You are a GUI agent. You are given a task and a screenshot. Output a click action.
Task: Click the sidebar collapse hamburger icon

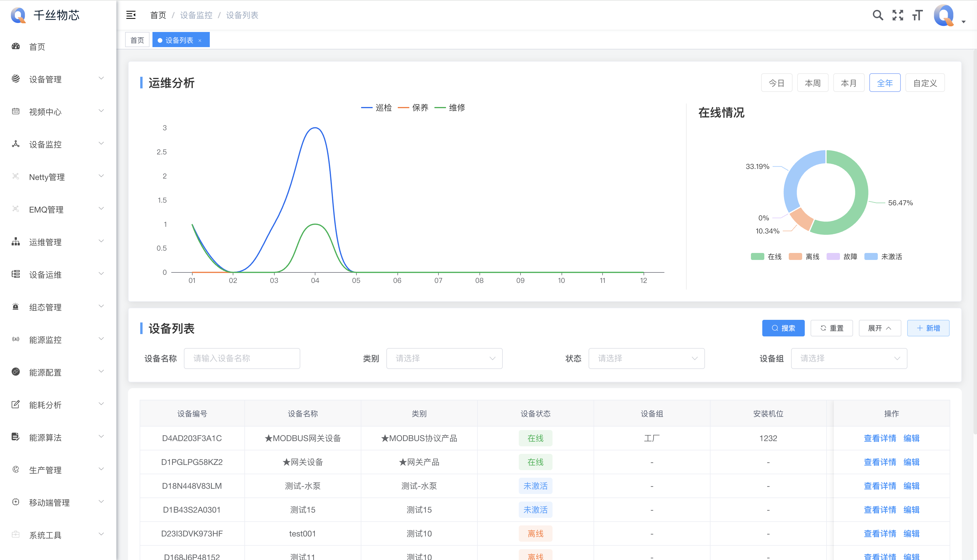tap(131, 15)
